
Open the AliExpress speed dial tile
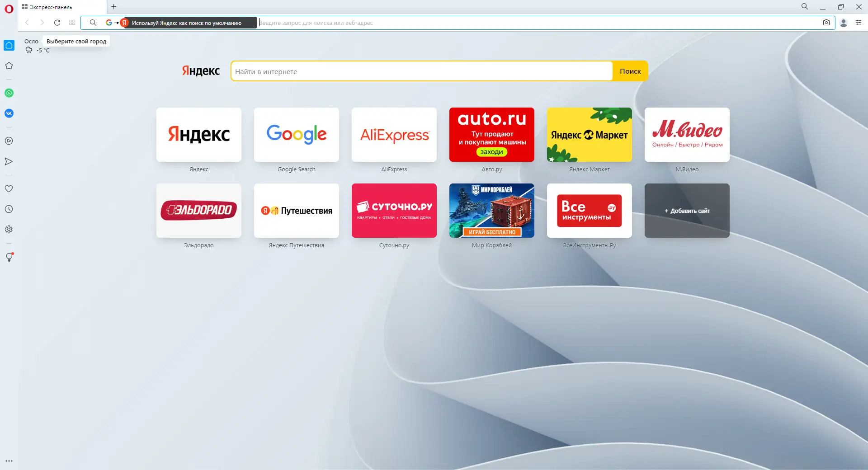pyautogui.click(x=394, y=135)
